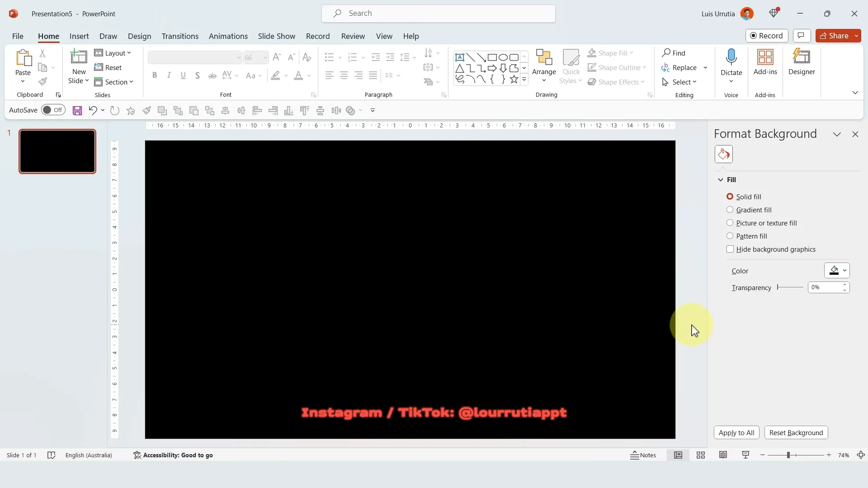The width and height of the screenshot is (868, 488).
Task: Switch to the Insert tab
Action: (79, 36)
